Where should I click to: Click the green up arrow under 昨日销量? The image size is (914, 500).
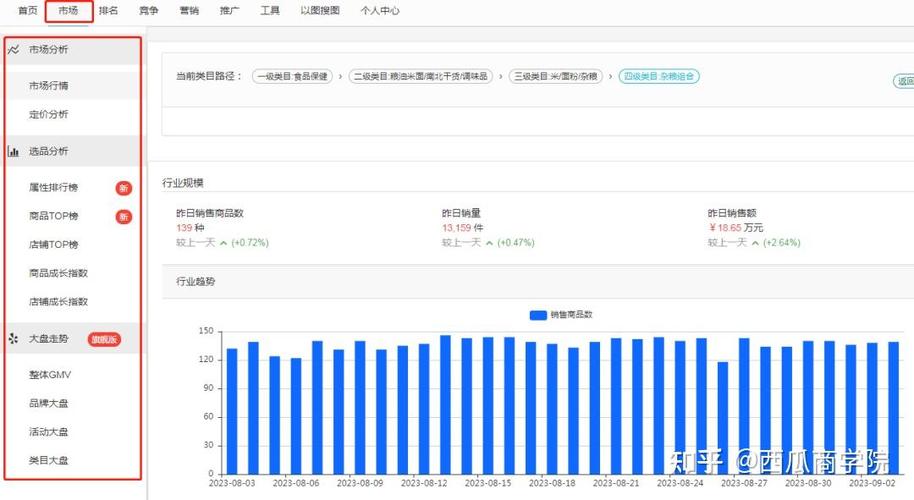(489, 243)
